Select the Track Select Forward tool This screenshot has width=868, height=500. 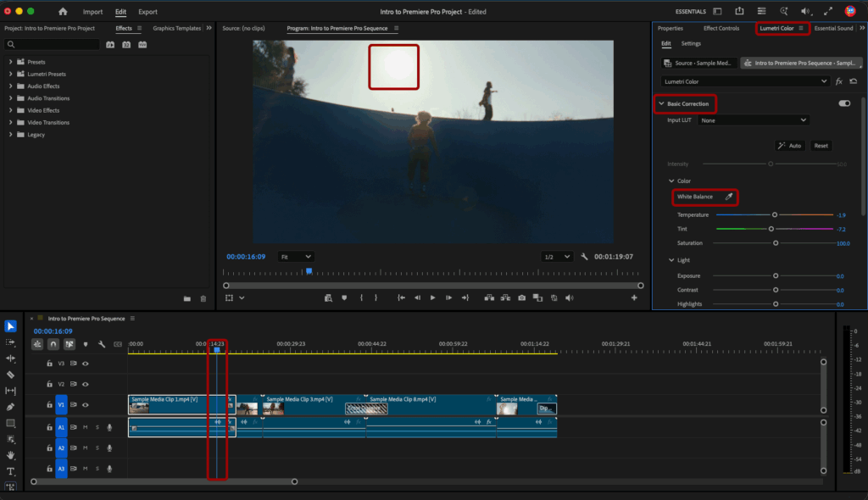pos(10,342)
